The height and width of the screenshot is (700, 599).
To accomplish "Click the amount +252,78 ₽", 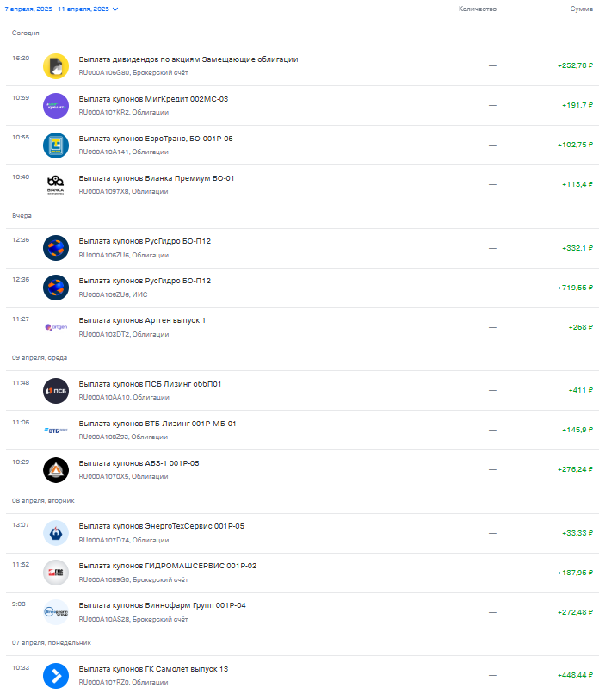I will pyautogui.click(x=575, y=65).
